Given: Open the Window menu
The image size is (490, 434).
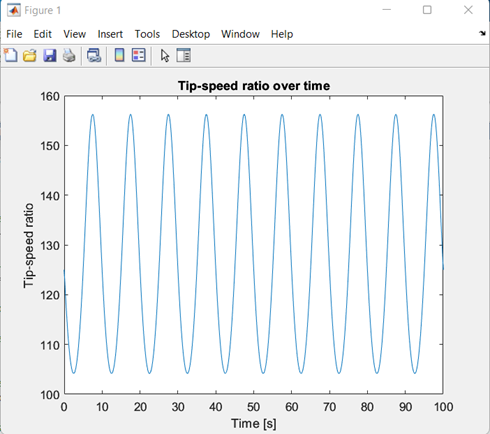Looking at the screenshot, I should coord(240,34).
